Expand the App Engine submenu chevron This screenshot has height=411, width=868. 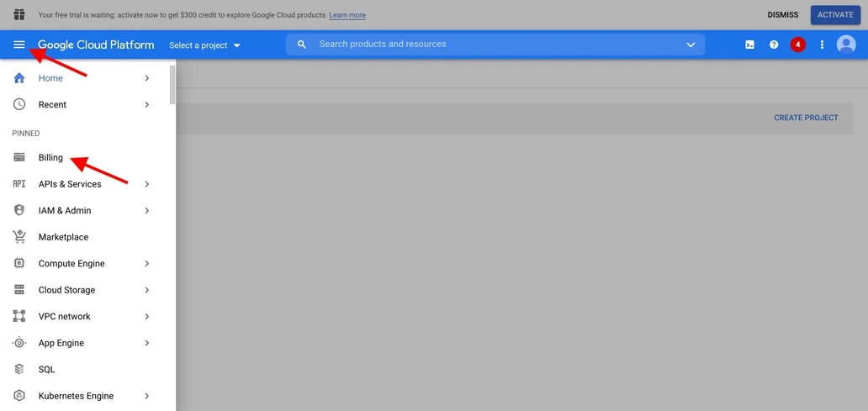pos(146,343)
